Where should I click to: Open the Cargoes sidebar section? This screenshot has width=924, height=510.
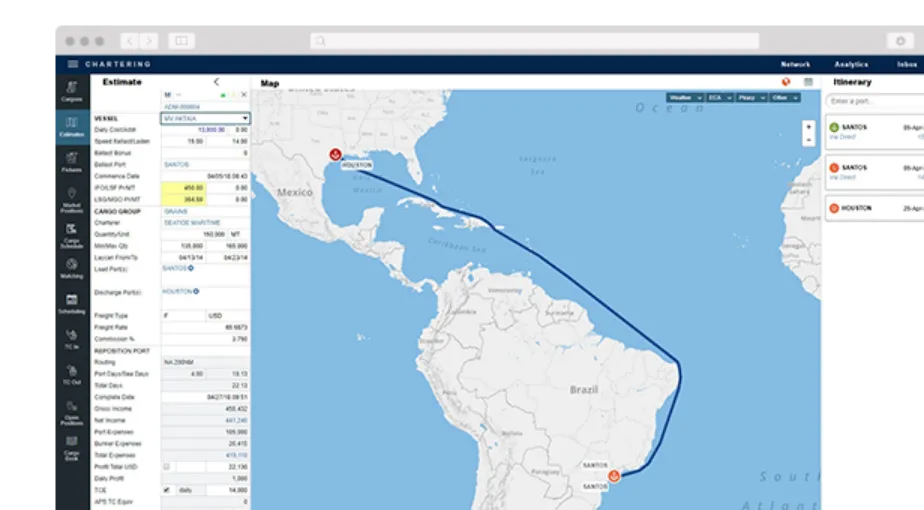(72, 91)
